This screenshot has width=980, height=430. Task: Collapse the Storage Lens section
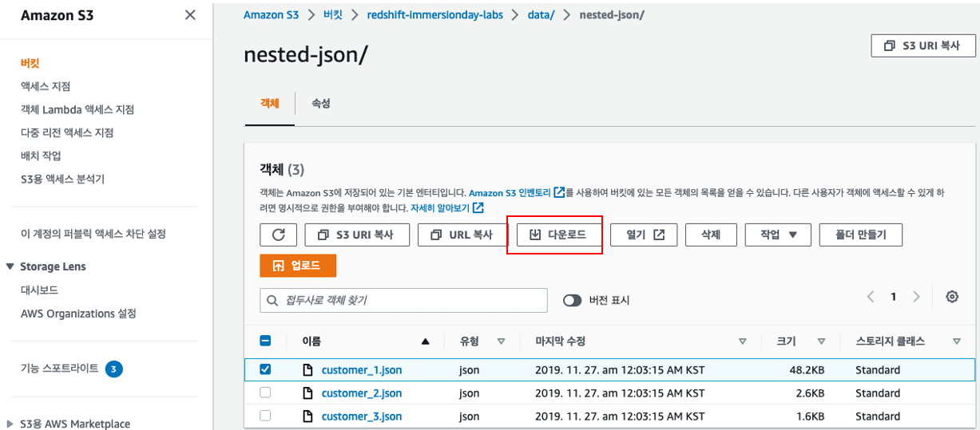point(10,266)
